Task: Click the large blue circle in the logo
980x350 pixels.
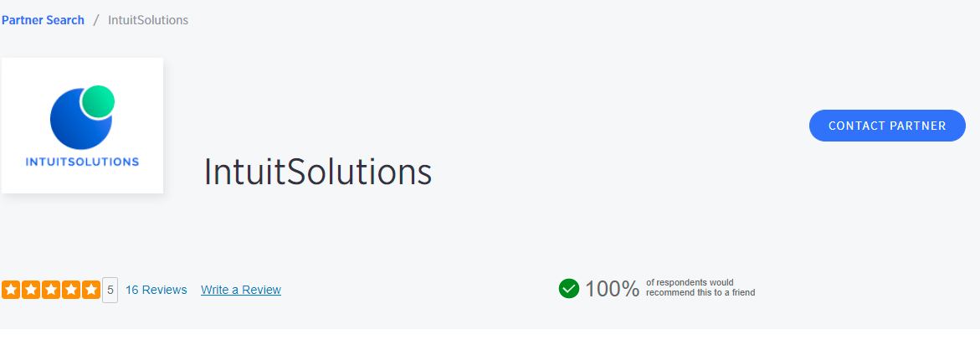Action: [x=75, y=126]
